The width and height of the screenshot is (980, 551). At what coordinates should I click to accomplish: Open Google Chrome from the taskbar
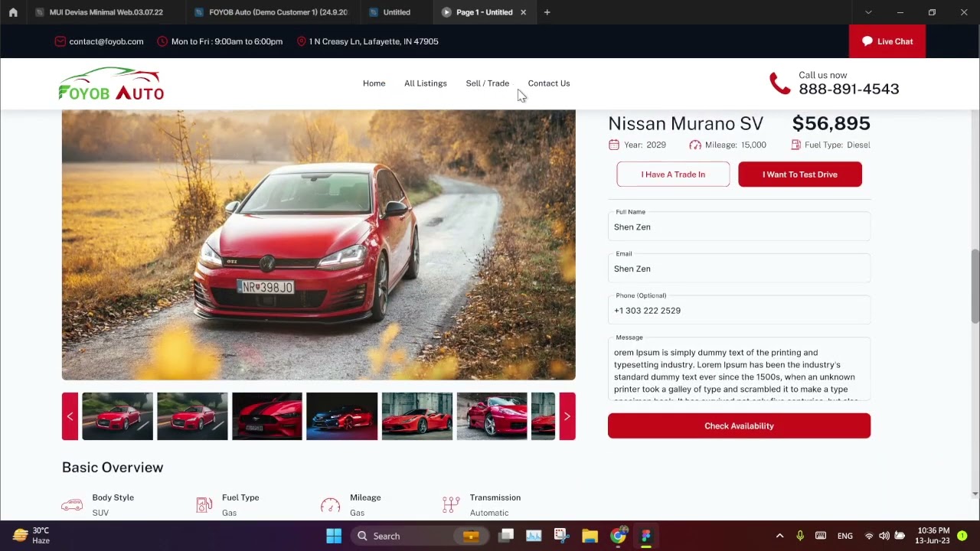[x=618, y=536]
